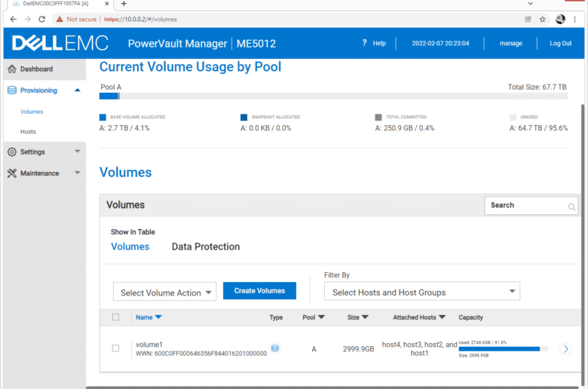Click the Create Volumes button

point(259,291)
